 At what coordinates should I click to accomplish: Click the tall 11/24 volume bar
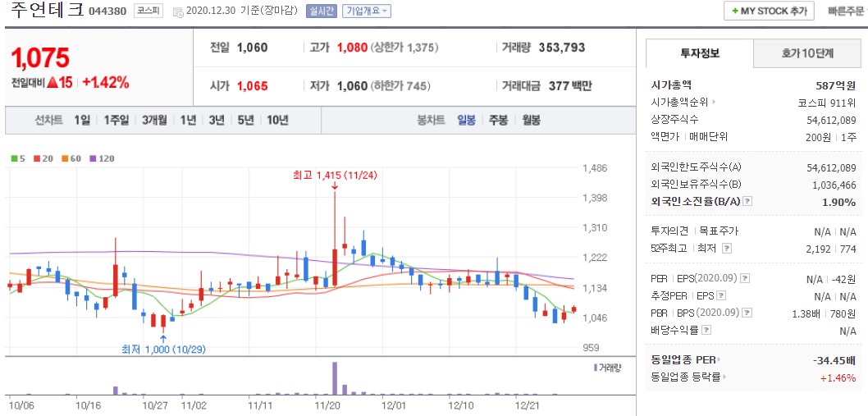335,378
